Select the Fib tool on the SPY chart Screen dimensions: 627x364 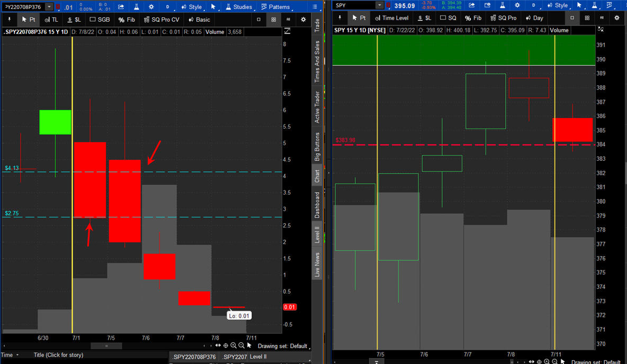(x=473, y=17)
